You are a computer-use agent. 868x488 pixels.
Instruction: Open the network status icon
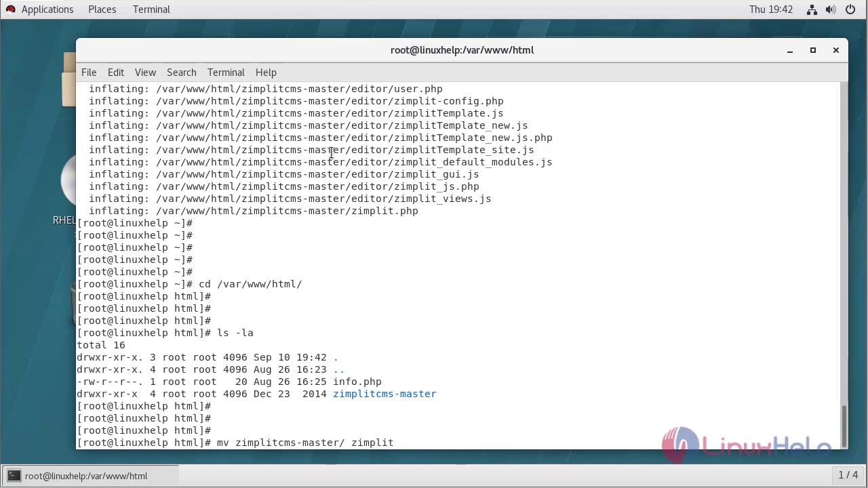pyautogui.click(x=812, y=9)
